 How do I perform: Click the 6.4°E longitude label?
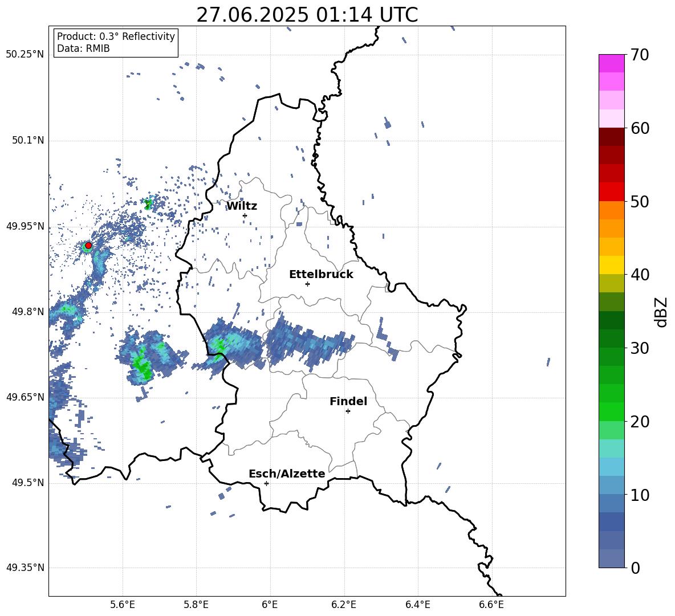pyautogui.click(x=417, y=605)
